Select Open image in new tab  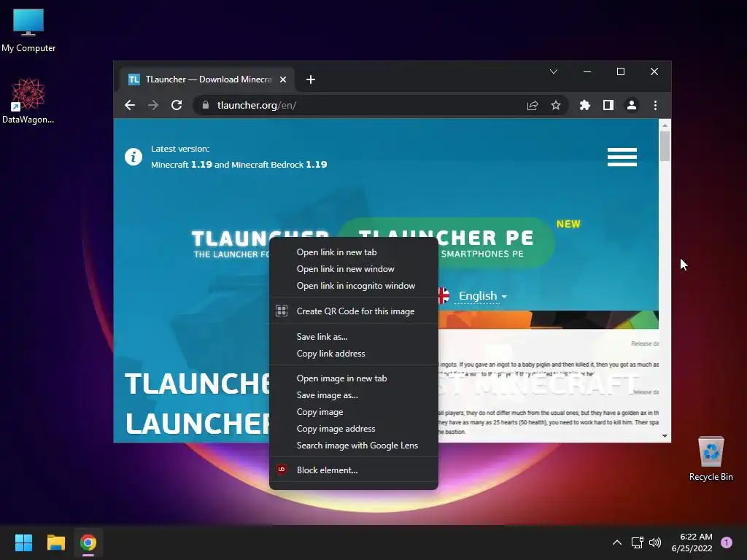coord(354,378)
